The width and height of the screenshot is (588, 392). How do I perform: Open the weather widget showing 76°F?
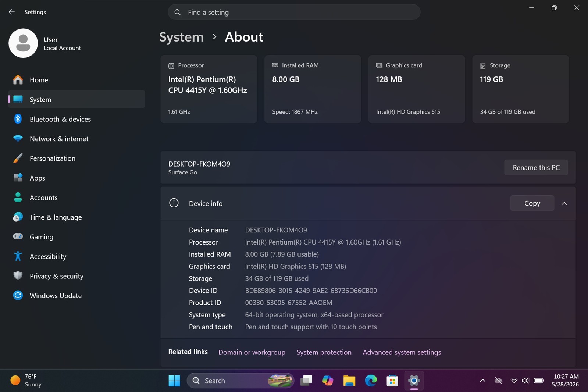coord(26,381)
